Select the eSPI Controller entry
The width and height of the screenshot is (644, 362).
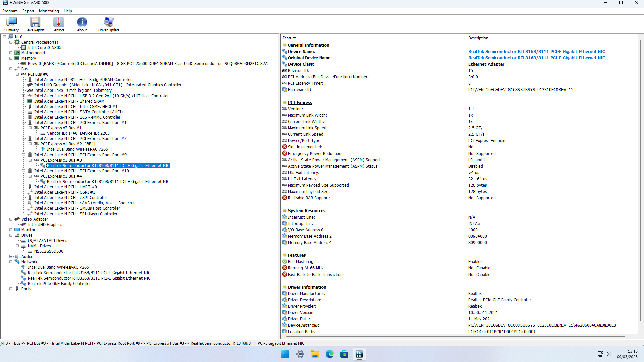[x=70, y=198]
